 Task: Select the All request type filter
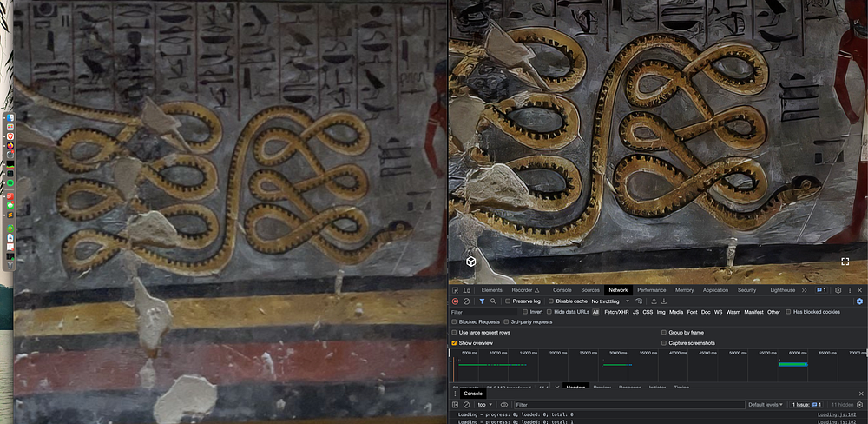click(x=595, y=312)
